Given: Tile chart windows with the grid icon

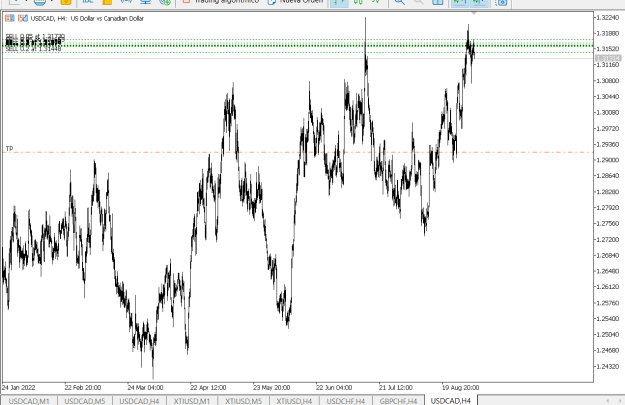Looking at the screenshot, I should pyautogui.click(x=437, y=2).
